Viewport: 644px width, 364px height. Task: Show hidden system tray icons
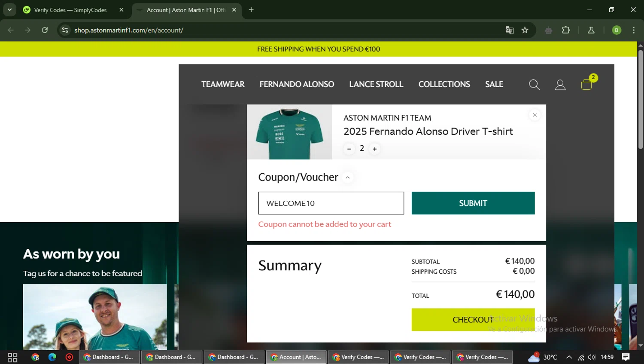tap(569, 357)
